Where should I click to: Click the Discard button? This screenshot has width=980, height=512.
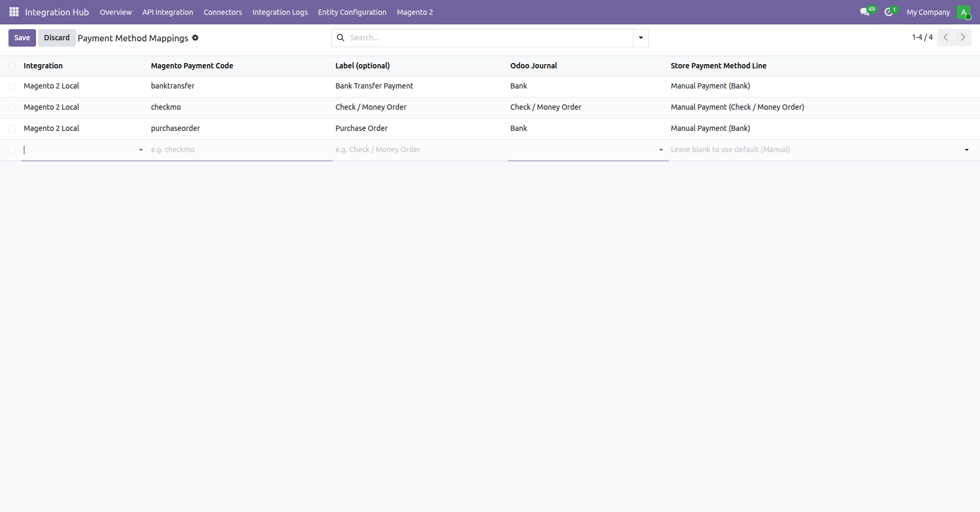pos(57,38)
